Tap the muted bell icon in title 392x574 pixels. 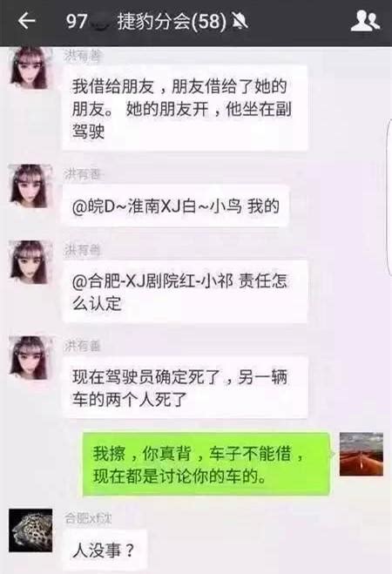(x=240, y=21)
